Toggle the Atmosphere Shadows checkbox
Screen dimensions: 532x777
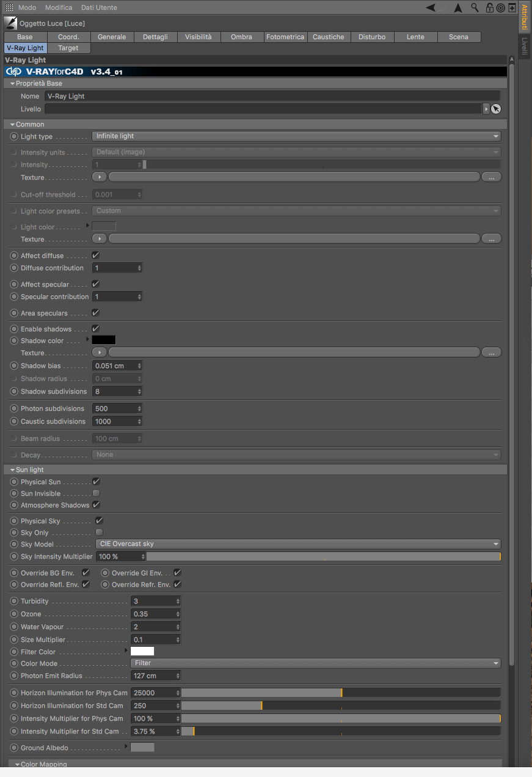pos(96,505)
